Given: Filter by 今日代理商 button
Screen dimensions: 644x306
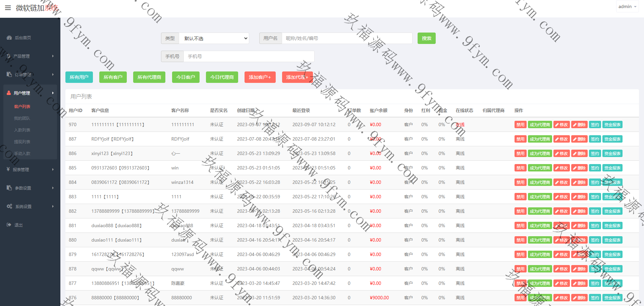Looking at the screenshot, I should [222, 77].
